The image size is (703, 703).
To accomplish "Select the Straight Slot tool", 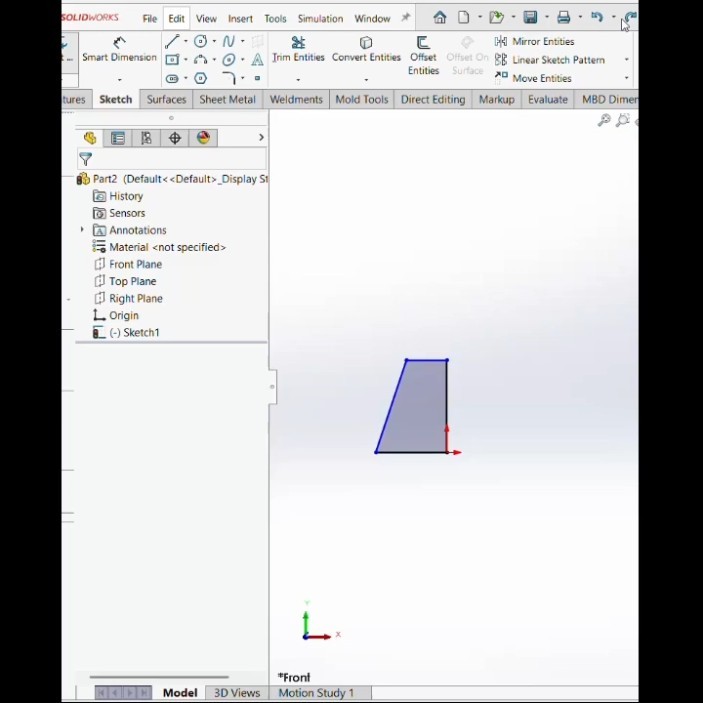I will click(172, 78).
